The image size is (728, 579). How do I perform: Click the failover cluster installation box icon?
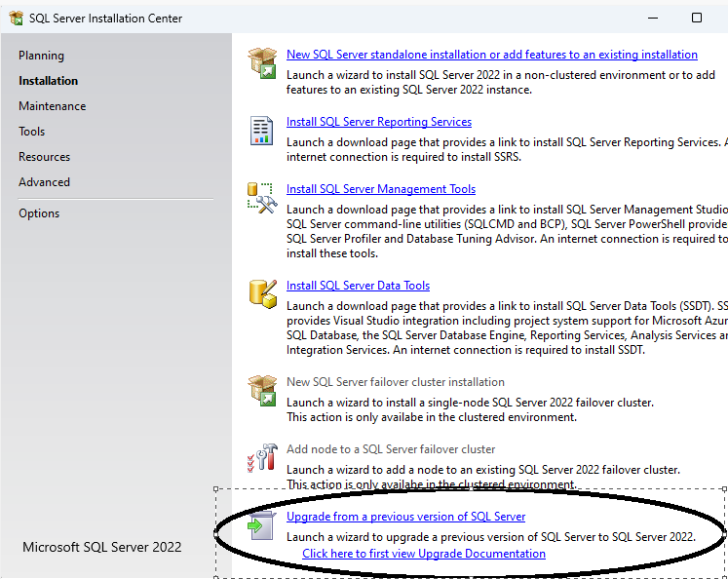coord(262,391)
